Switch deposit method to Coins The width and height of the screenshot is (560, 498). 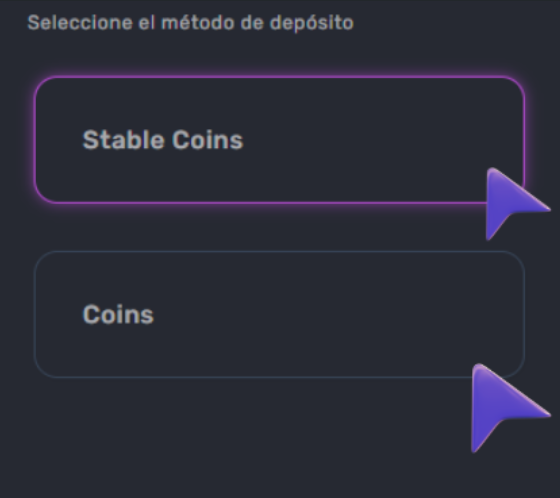coord(280,314)
